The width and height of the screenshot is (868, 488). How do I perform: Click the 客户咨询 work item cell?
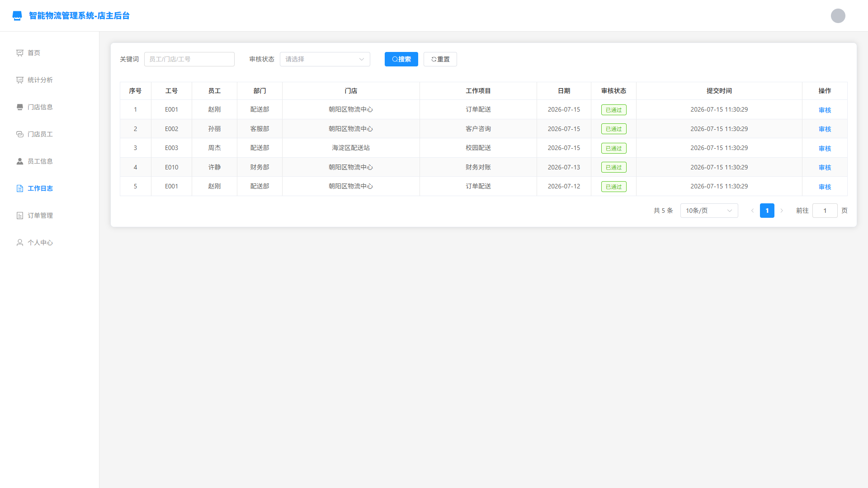478,129
